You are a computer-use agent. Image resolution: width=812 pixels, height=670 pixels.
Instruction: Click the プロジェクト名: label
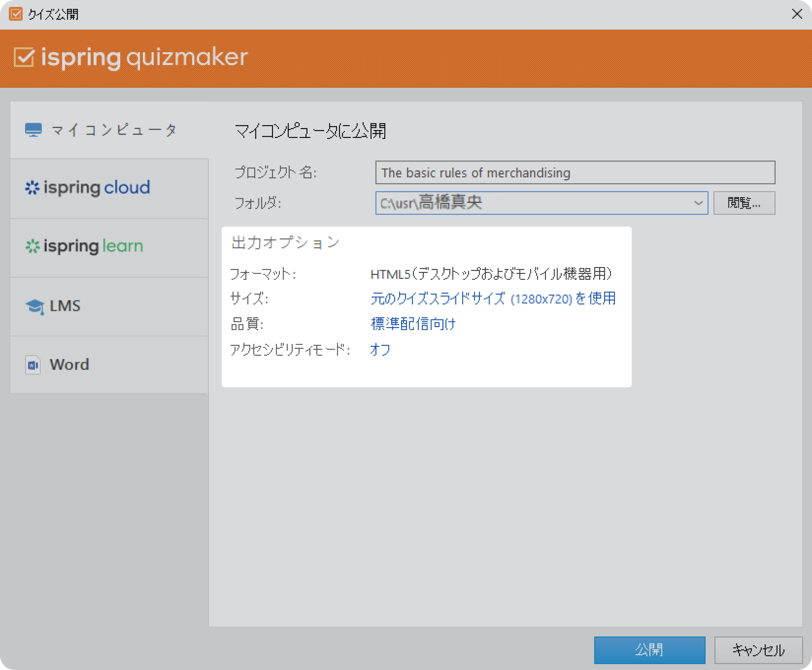276,172
